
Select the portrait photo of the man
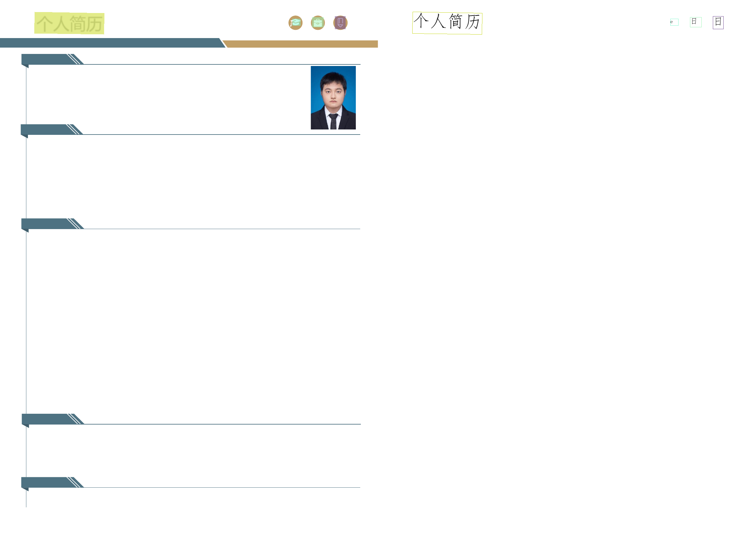333,97
